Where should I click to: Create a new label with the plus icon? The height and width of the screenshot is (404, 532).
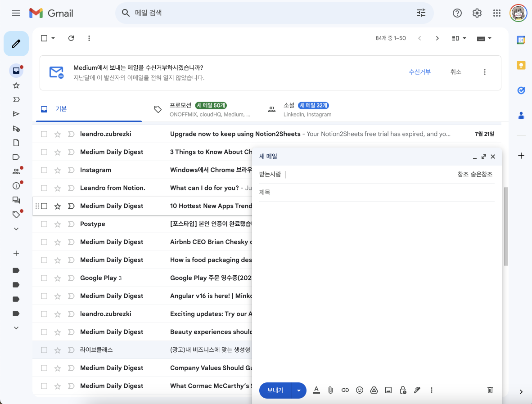[x=16, y=253]
